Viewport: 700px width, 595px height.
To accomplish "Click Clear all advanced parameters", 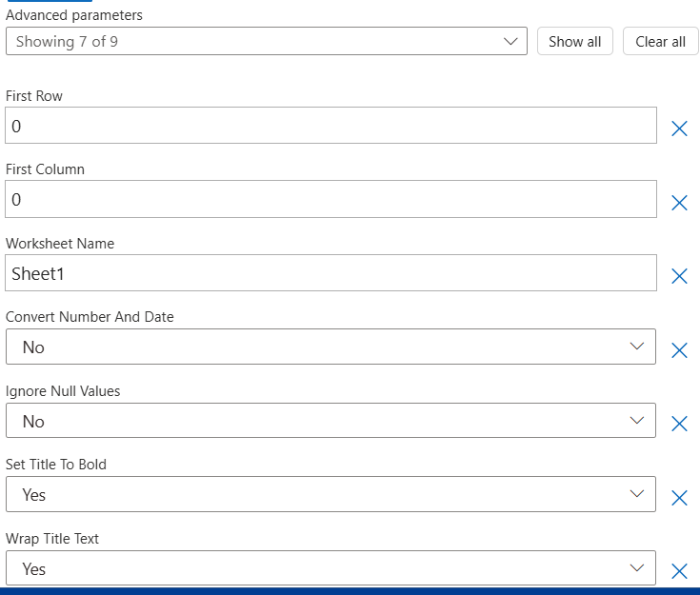I will tap(660, 41).
